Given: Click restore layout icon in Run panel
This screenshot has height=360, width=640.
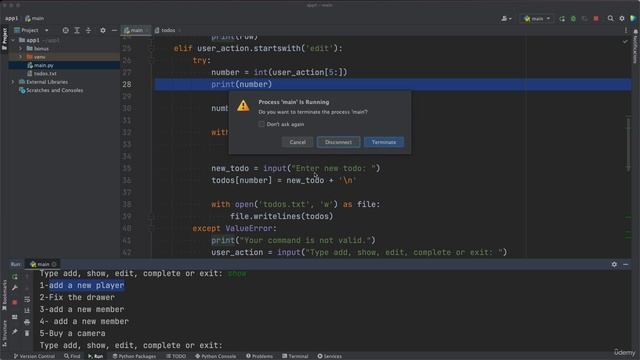Looking at the screenshot, I should pyautogui.click(x=15, y=317).
